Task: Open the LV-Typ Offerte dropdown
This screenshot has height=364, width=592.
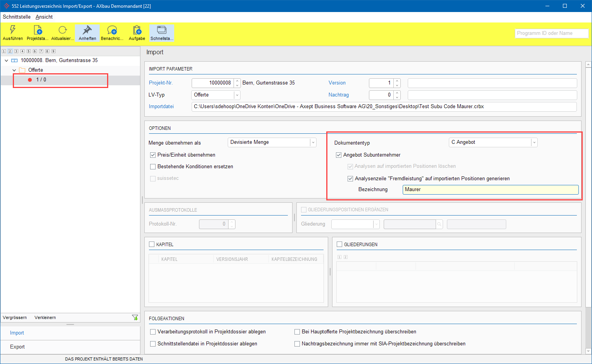Action: (x=237, y=95)
